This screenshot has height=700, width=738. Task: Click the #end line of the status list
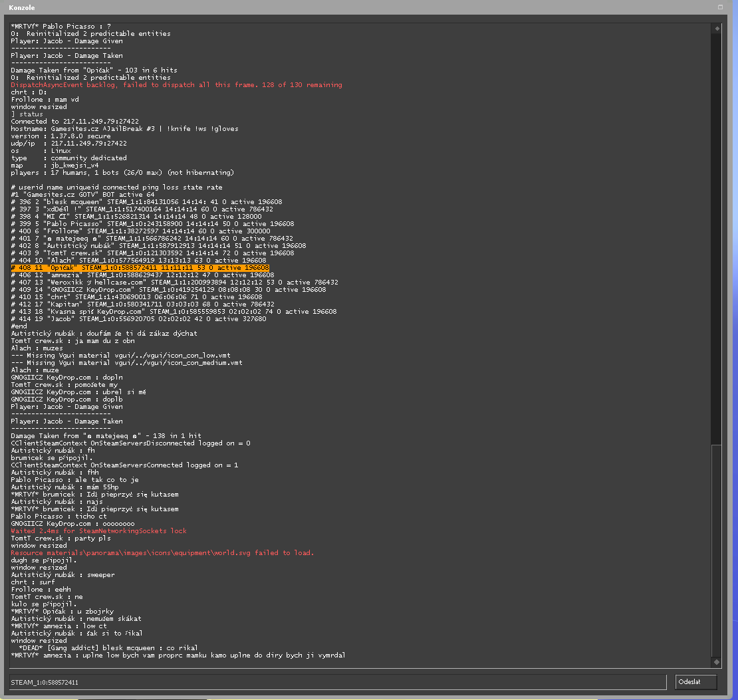tap(19, 326)
